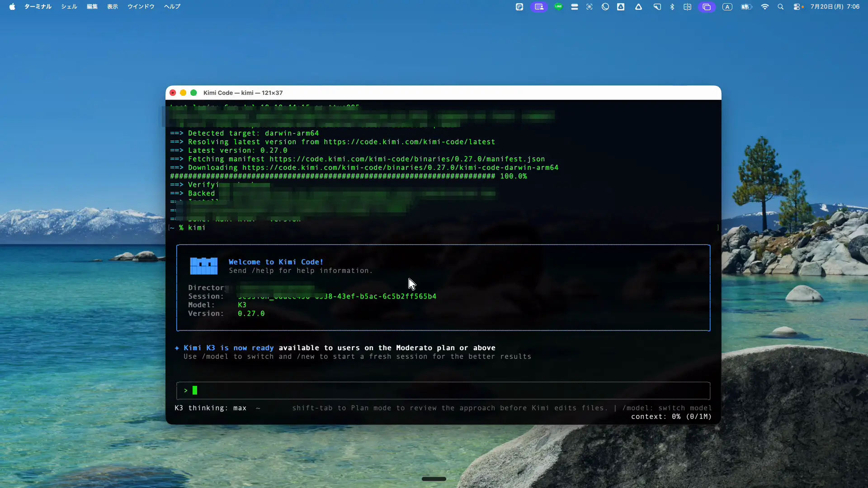Click 'Latest version: 0.27.0' line
868x488 pixels.
[229, 150]
